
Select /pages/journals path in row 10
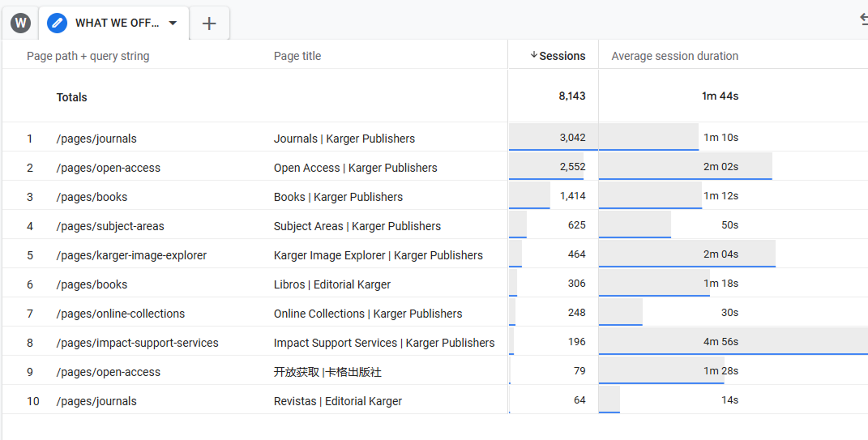pyautogui.click(x=96, y=401)
